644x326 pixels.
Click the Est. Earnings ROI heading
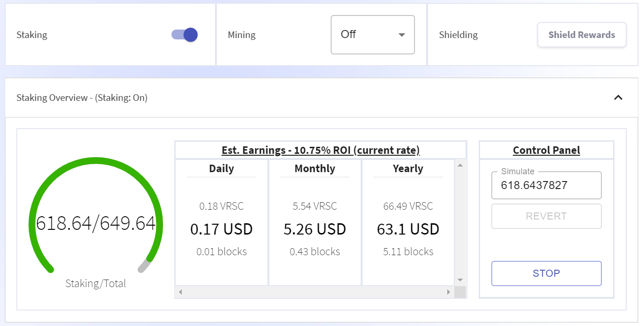click(321, 150)
